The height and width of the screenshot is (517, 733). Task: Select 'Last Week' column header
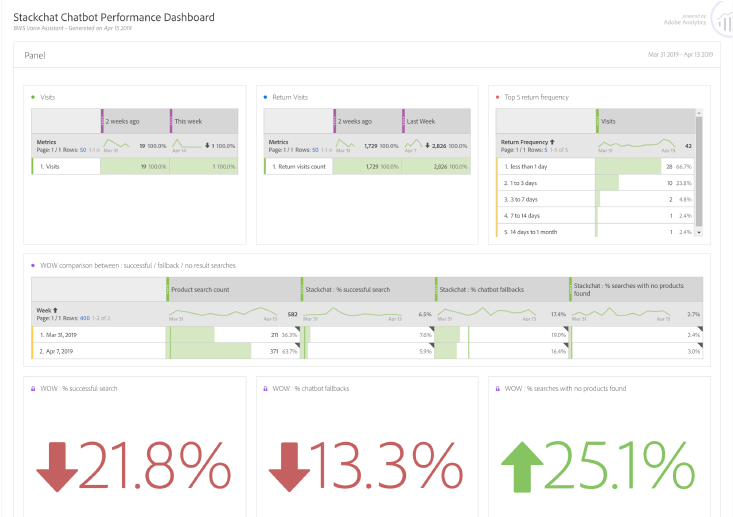(436, 121)
